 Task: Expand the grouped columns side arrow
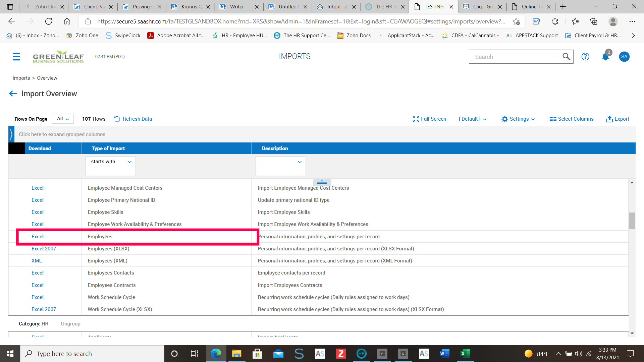click(11, 134)
